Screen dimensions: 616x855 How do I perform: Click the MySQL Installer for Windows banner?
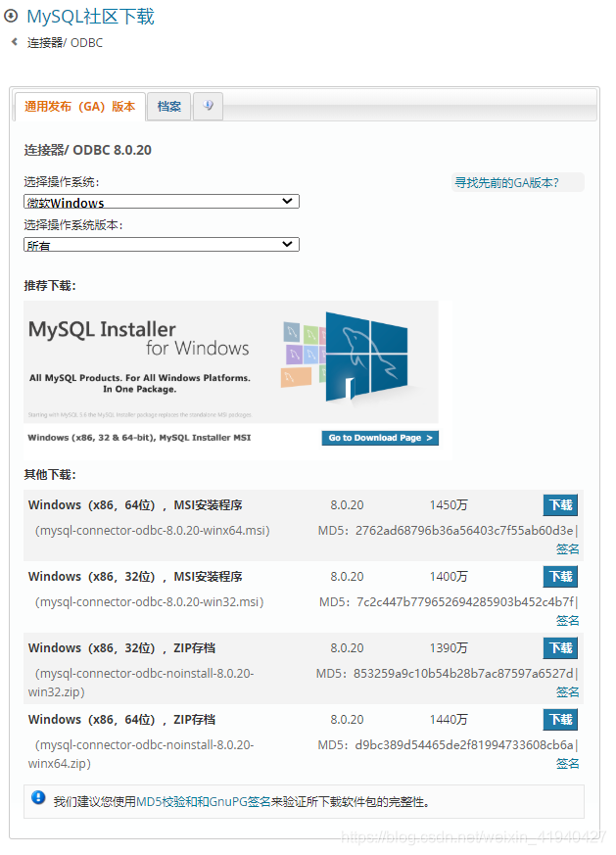(x=230, y=362)
